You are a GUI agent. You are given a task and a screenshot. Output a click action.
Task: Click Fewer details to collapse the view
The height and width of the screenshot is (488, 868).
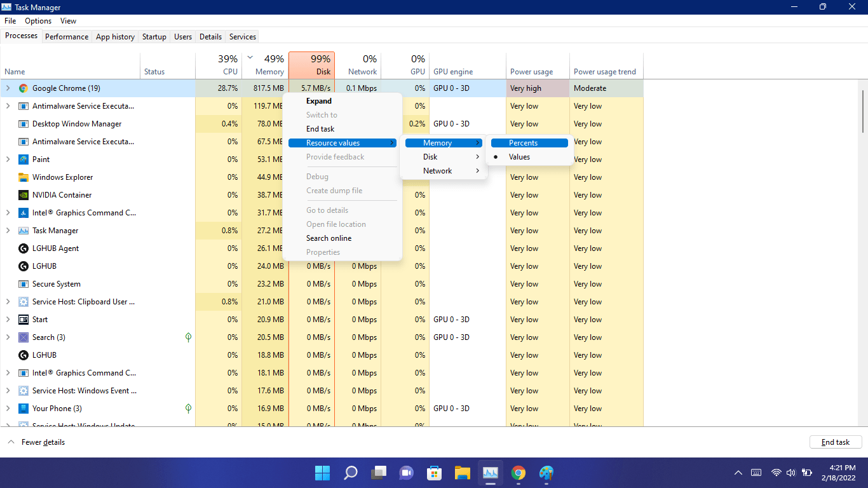click(x=37, y=442)
